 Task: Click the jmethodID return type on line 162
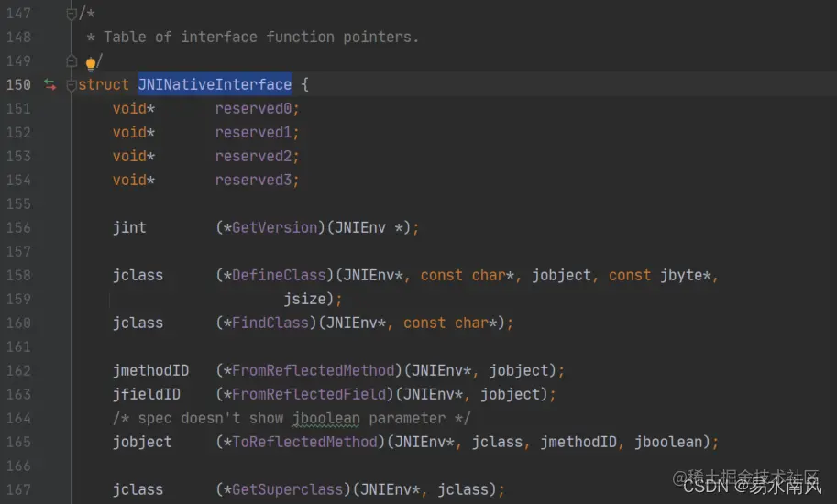pos(150,370)
